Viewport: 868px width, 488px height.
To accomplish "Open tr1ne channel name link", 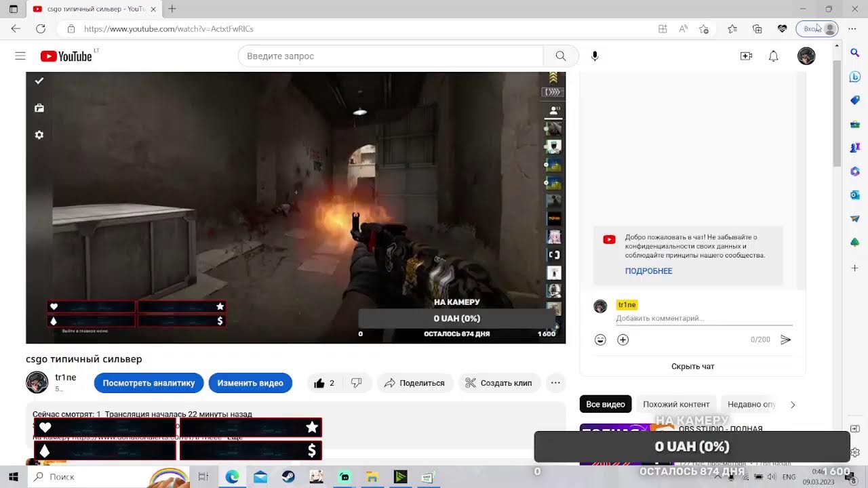I will (x=66, y=378).
